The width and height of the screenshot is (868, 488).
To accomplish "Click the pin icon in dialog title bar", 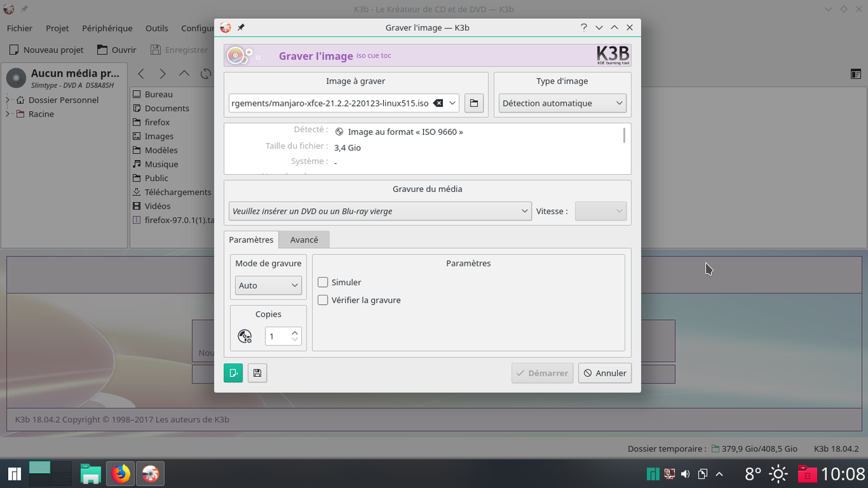I will pyautogui.click(x=241, y=28).
